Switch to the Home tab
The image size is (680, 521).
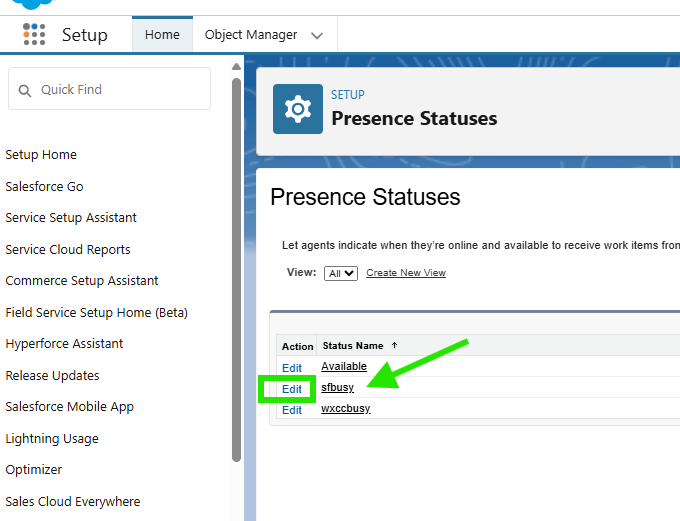(162, 35)
